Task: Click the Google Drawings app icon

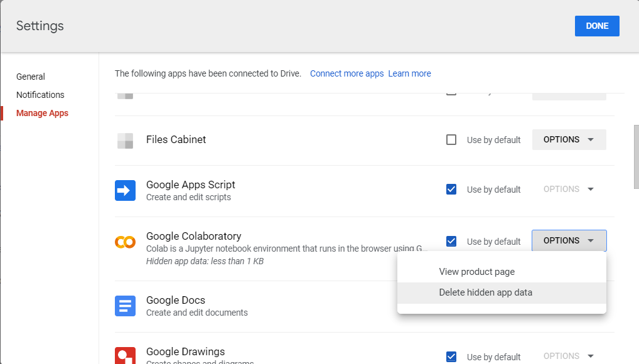Action: coord(125,355)
